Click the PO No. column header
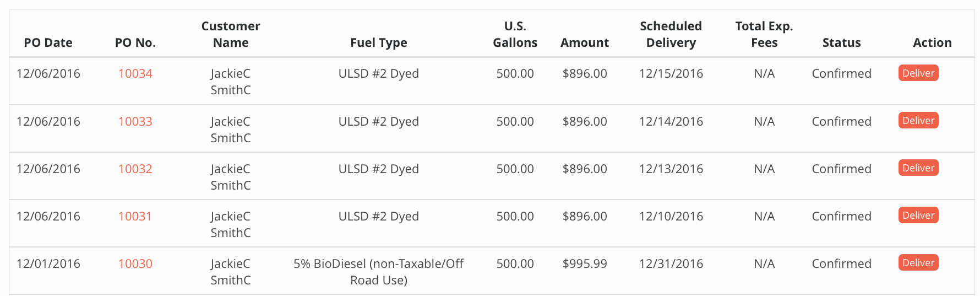The image size is (980, 296). click(135, 42)
